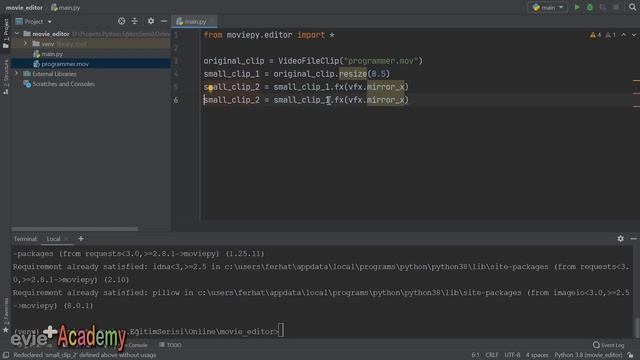Click the import statement on line 1
The image size is (640, 360).
[x=269, y=35]
